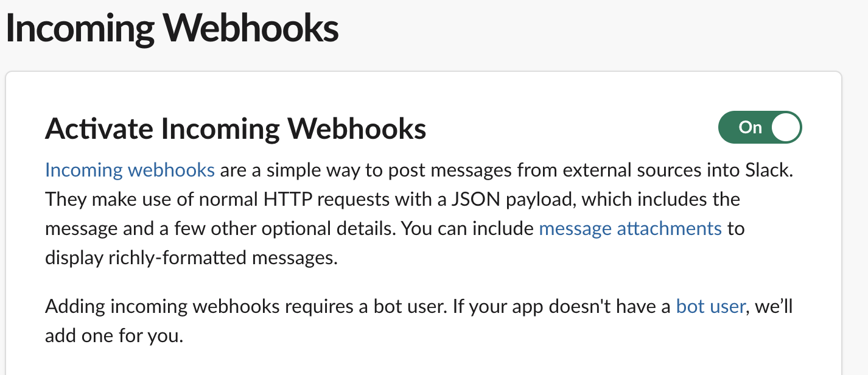The image size is (868, 375).
Task: Follow the "message attachments" link
Action: coord(631,228)
